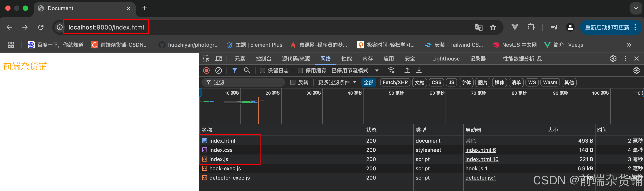Enable the 保留日志 checkbox
This screenshot has height=191, width=644.
(262, 70)
